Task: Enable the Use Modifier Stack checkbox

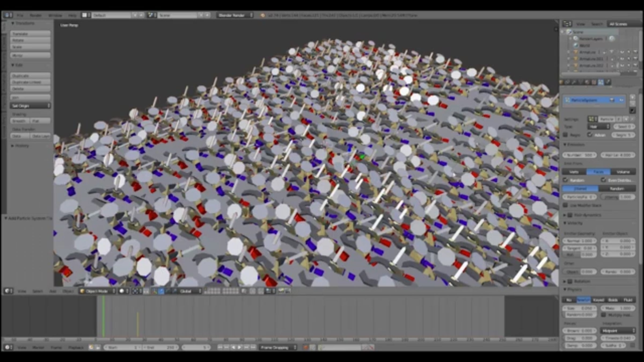Action: [x=566, y=205]
